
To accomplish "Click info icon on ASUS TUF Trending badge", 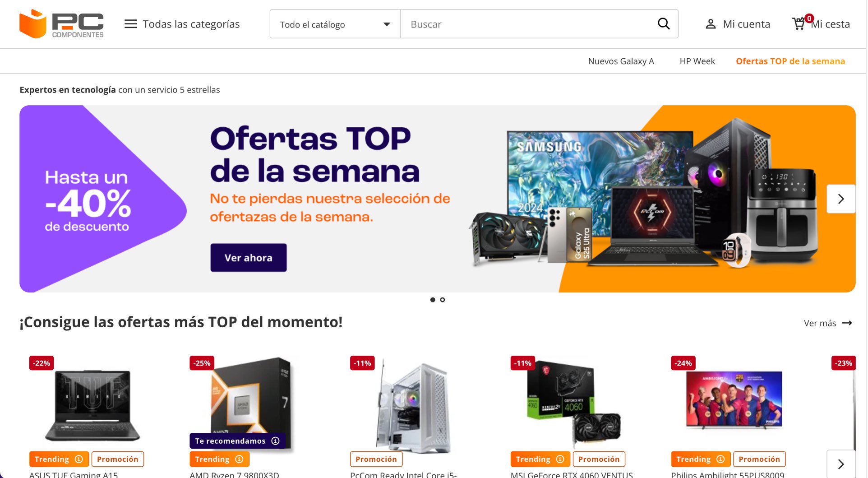I will click(79, 459).
